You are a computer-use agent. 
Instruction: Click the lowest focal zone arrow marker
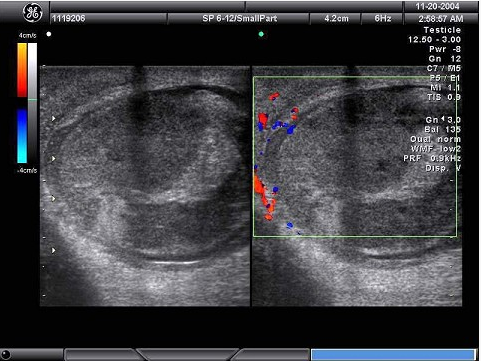coord(53,250)
